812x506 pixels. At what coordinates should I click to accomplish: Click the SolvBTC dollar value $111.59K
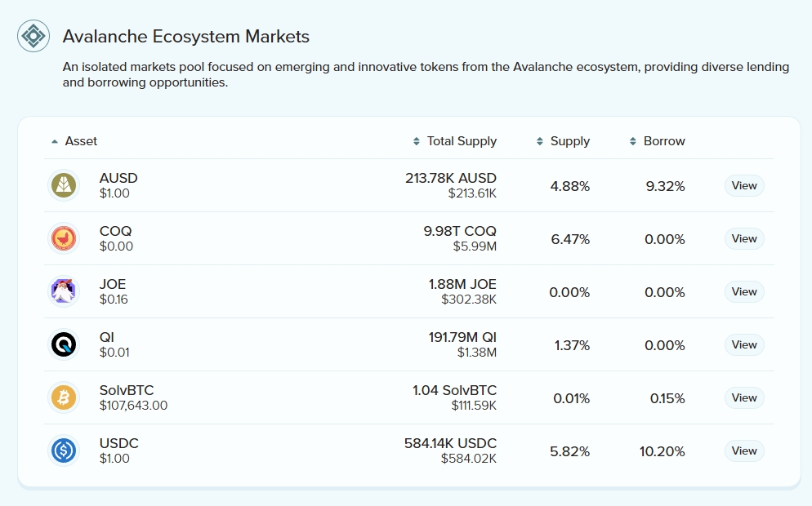(474, 405)
